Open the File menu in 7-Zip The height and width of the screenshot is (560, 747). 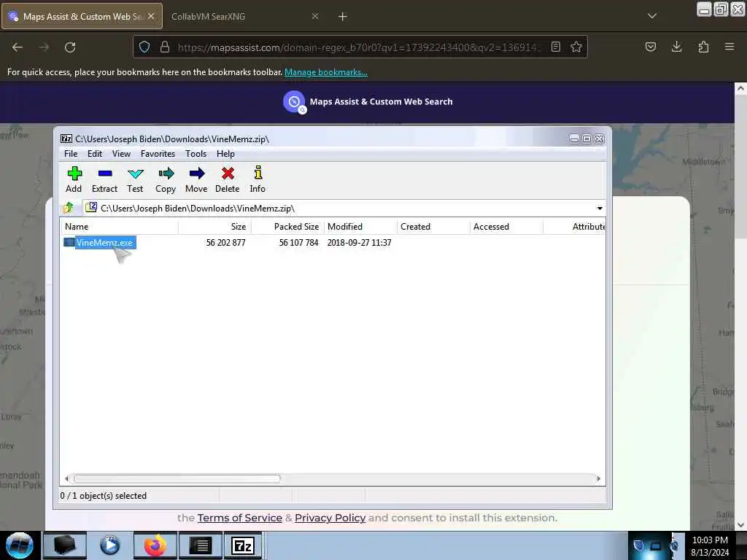tap(71, 154)
